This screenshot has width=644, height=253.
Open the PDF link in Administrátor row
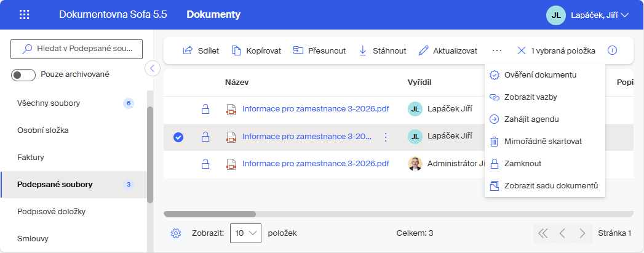click(x=316, y=164)
